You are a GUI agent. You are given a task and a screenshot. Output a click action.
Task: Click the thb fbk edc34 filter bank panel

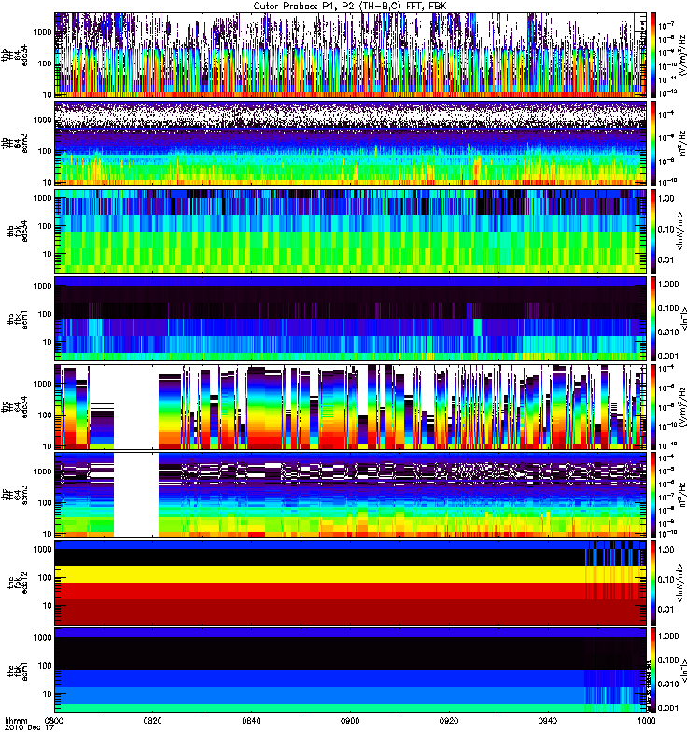point(351,231)
